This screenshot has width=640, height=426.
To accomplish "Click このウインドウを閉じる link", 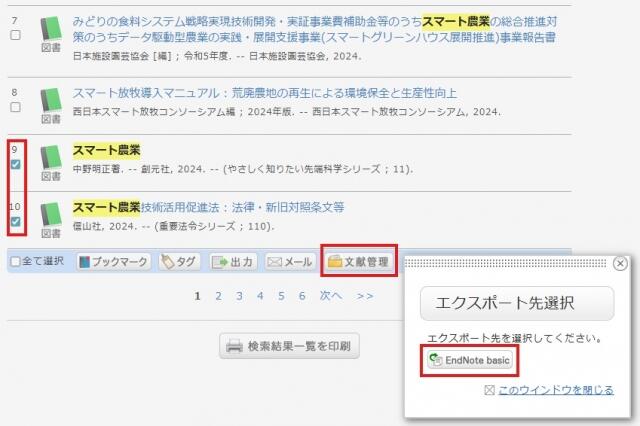I will (555, 390).
